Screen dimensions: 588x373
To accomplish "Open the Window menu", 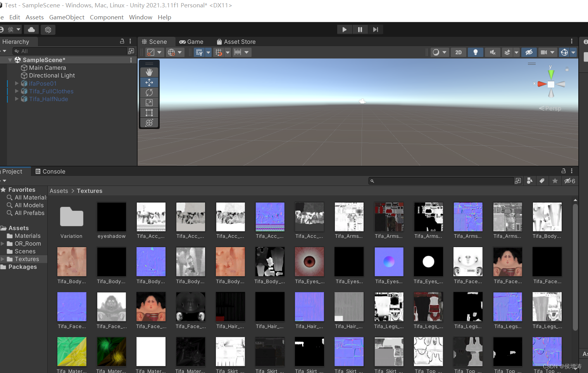I will [x=140, y=17].
